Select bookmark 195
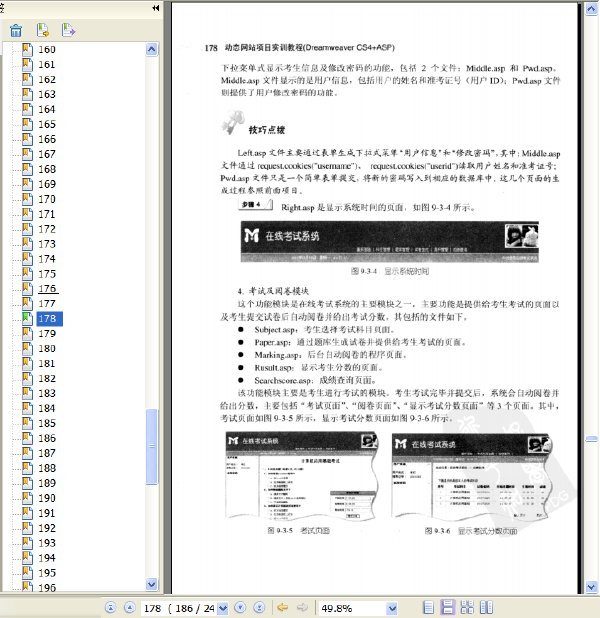600x618 pixels. [x=47, y=573]
